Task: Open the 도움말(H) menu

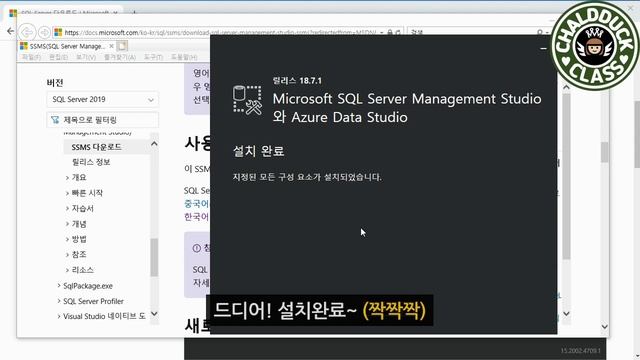Action: click(x=184, y=57)
